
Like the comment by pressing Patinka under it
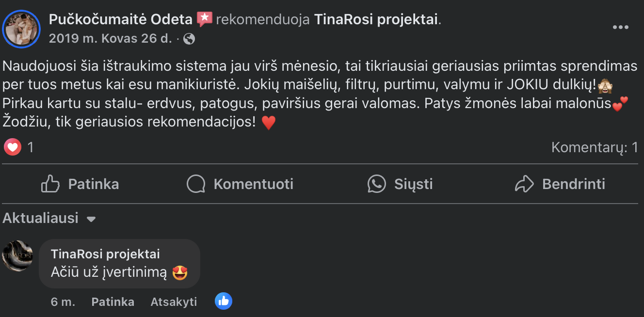113,301
